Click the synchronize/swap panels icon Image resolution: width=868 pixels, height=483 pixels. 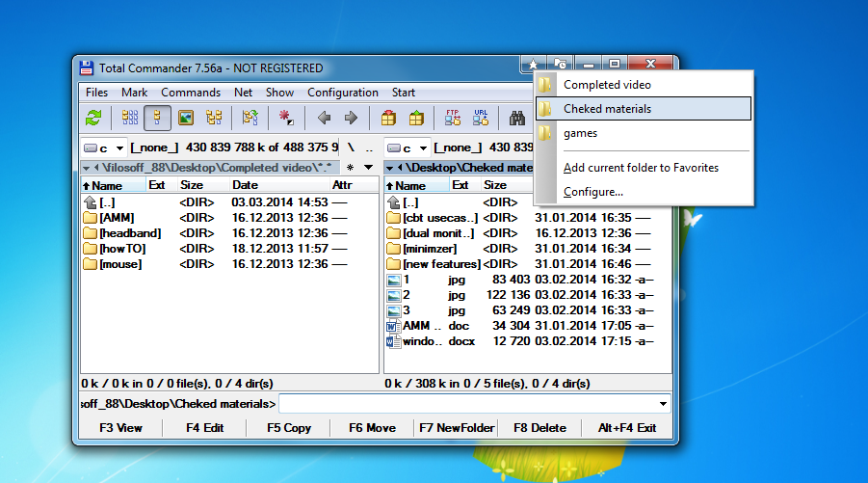[x=250, y=118]
